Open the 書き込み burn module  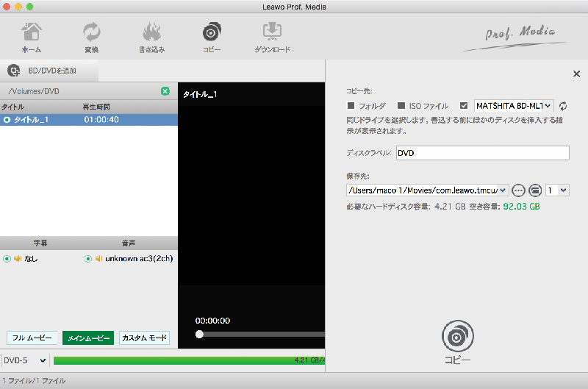[152, 38]
